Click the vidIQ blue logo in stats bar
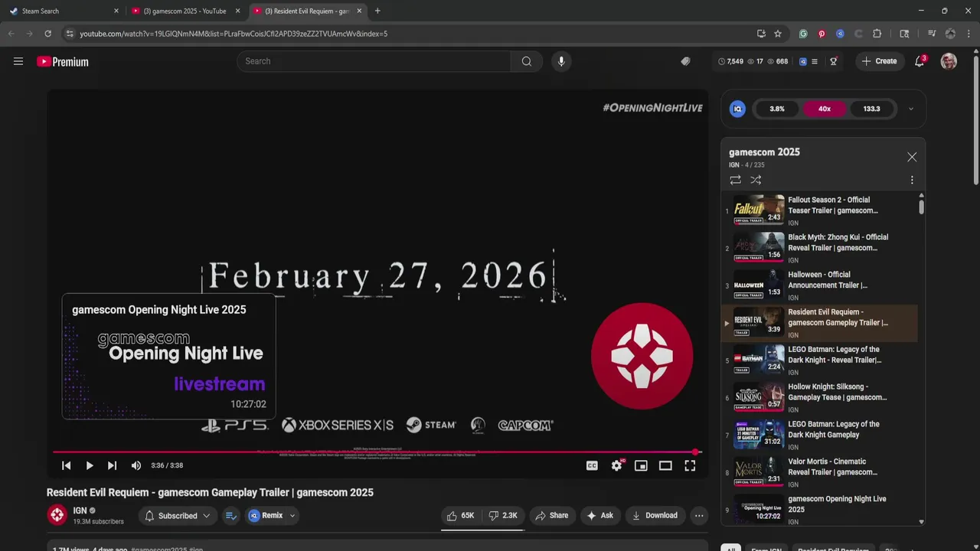Screen dimensions: 980x551 click(738, 109)
